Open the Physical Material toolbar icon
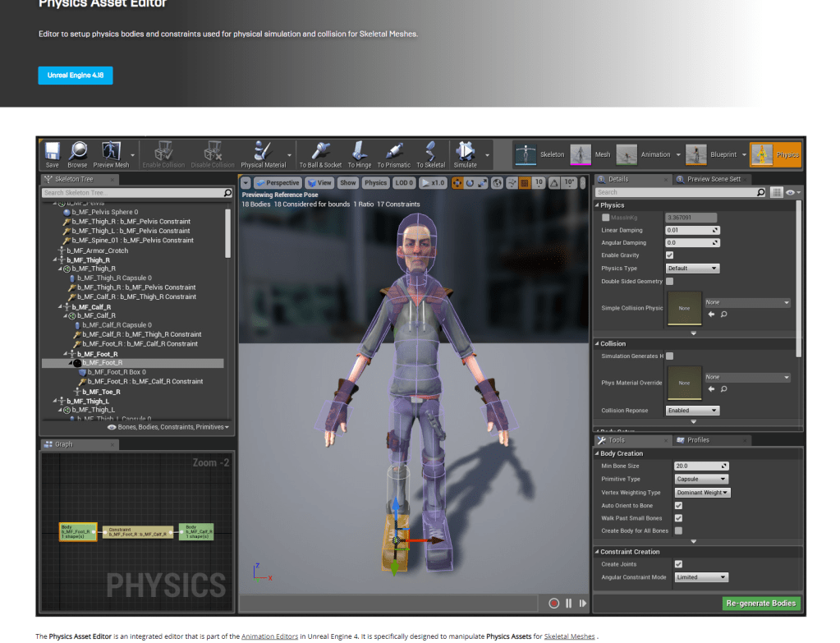The image size is (840, 643). click(263, 152)
